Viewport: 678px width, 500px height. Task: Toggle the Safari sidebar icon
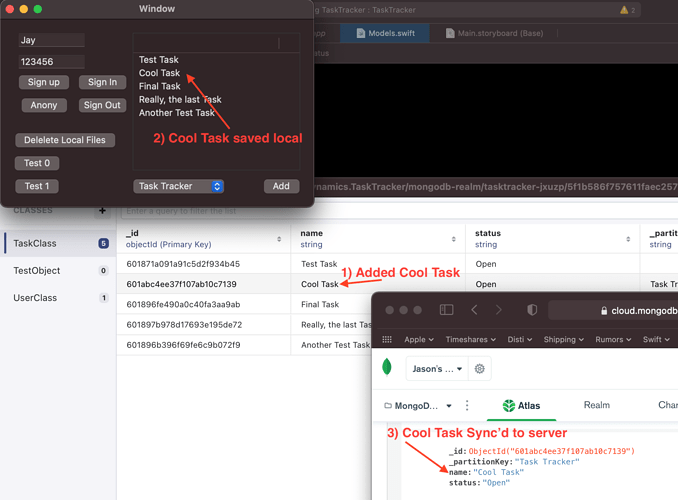[447, 310]
